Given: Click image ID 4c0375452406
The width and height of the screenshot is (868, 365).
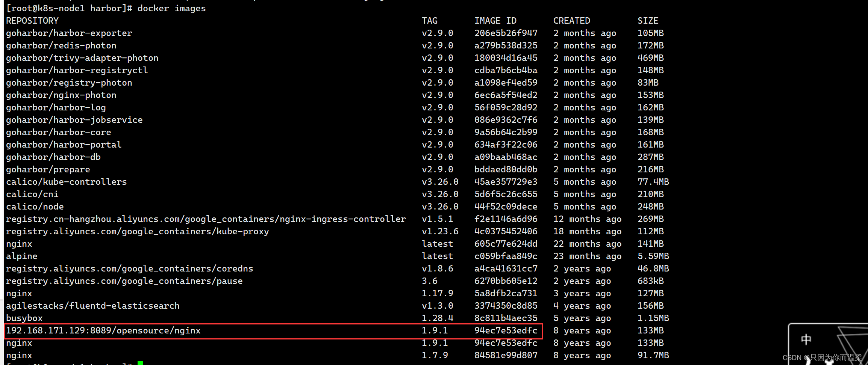Looking at the screenshot, I should pos(506,231).
